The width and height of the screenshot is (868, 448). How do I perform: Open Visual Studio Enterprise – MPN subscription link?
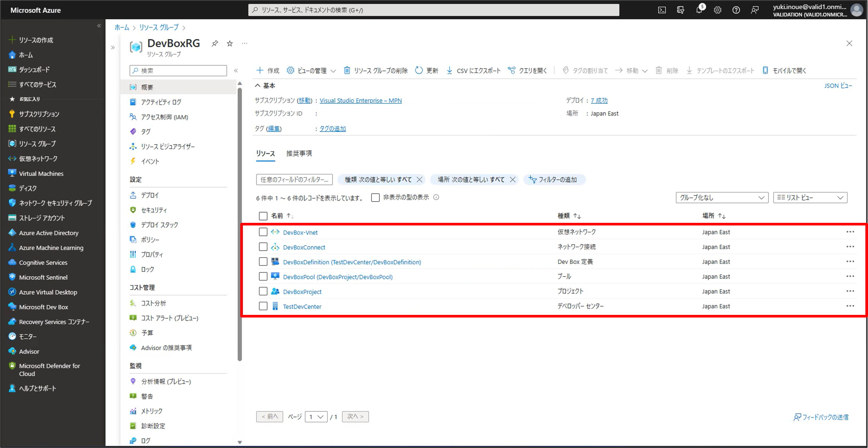tap(361, 100)
